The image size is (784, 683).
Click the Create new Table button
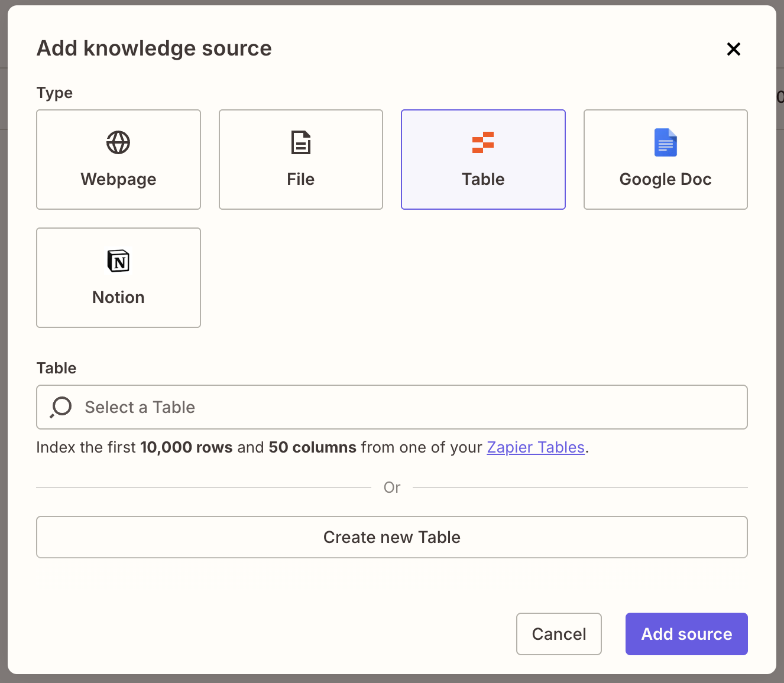[392, 537]
